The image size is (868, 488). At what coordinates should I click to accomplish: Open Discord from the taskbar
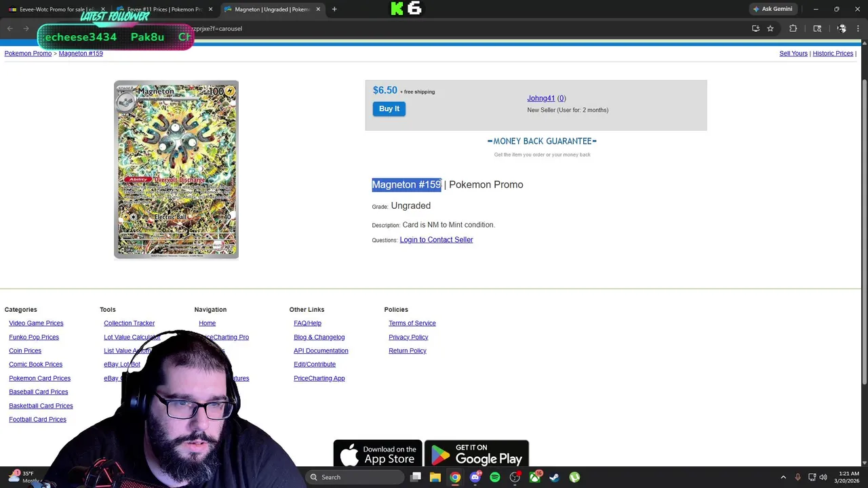coord(475,477)
